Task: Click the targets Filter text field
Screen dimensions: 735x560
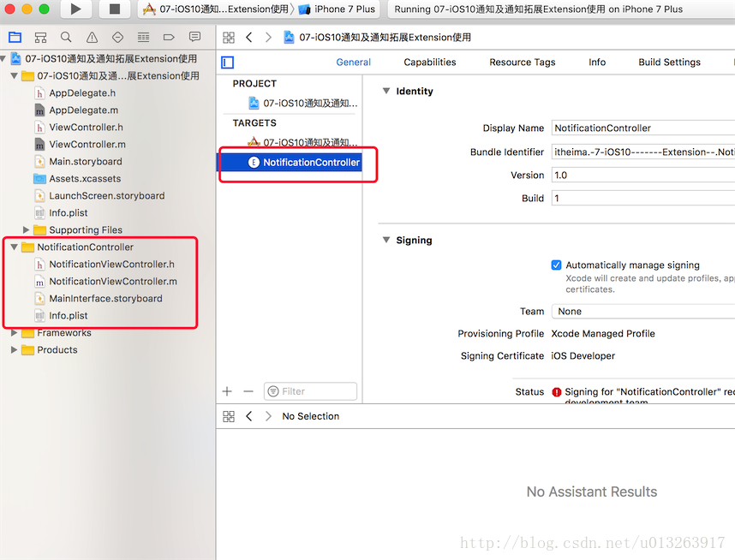Action: click(310, 391)
